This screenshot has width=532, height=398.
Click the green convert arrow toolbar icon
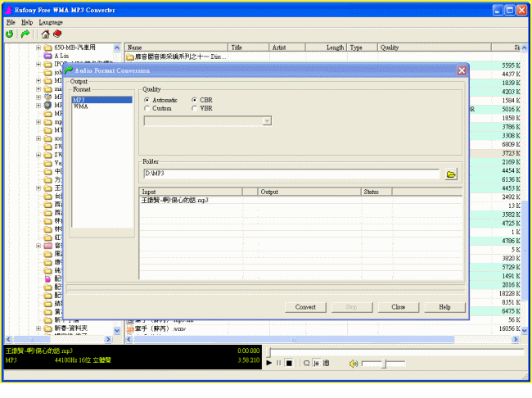pyautogui.click(x=25, y=34)
